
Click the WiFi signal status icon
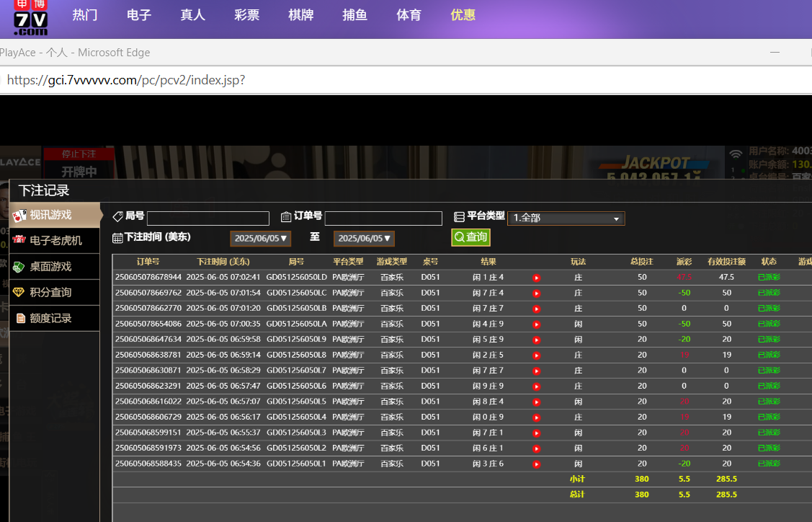pyautogui.click(x=736, y=154)
